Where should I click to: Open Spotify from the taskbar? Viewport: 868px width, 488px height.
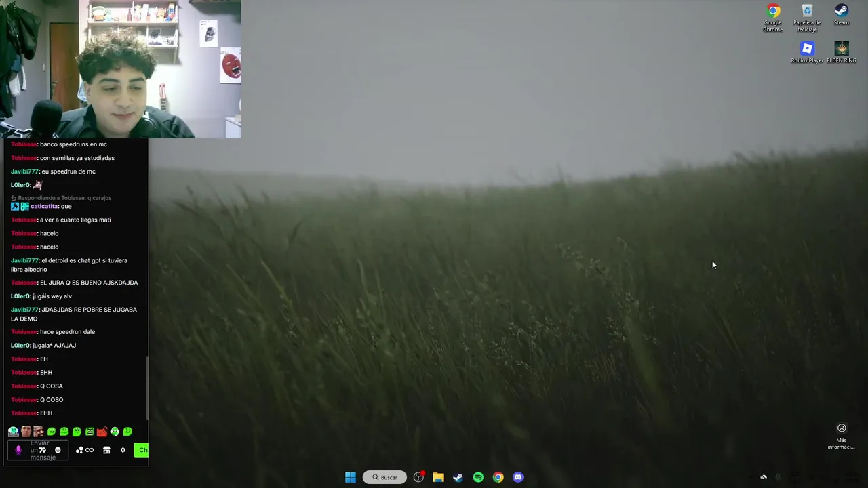478,477
